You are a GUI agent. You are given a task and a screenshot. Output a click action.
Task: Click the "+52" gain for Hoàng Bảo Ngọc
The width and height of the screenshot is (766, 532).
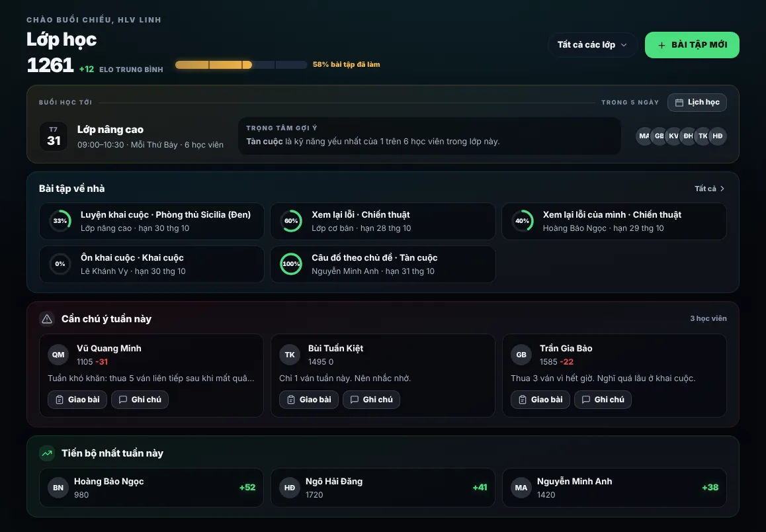[247, 488]
